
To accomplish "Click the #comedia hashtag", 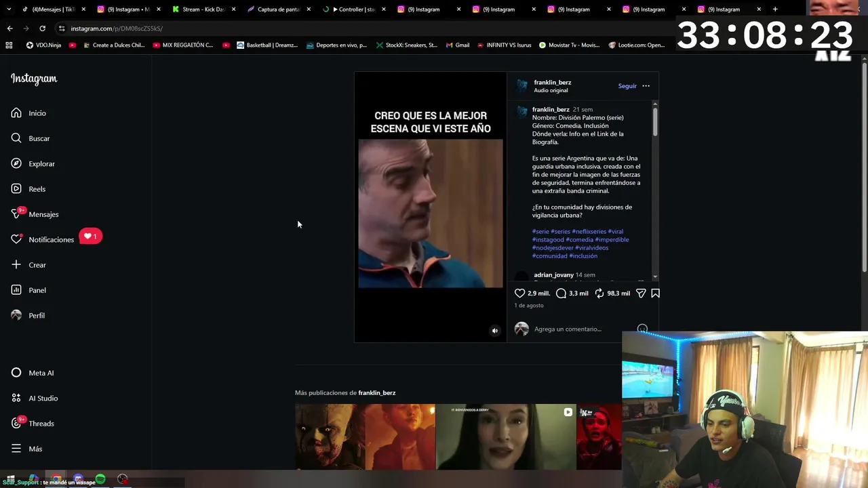I will (x=579, y=240).
